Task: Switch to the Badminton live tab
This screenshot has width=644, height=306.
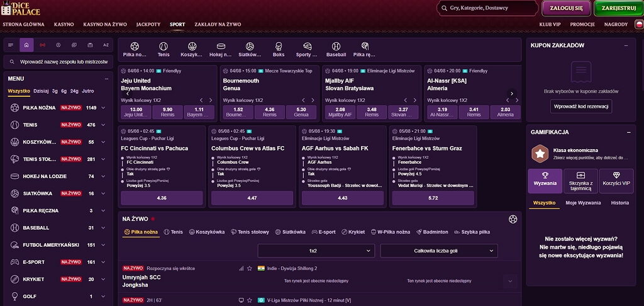Action: coord(432,232)
